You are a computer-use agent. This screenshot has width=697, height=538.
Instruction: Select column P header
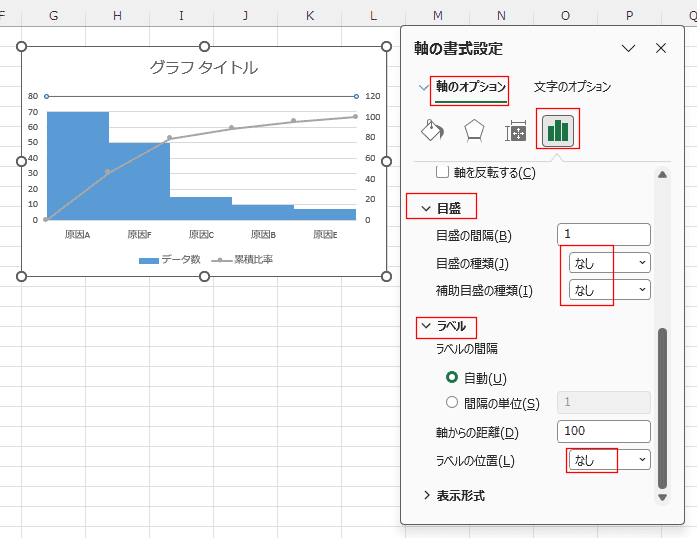(x=629, y=16)
